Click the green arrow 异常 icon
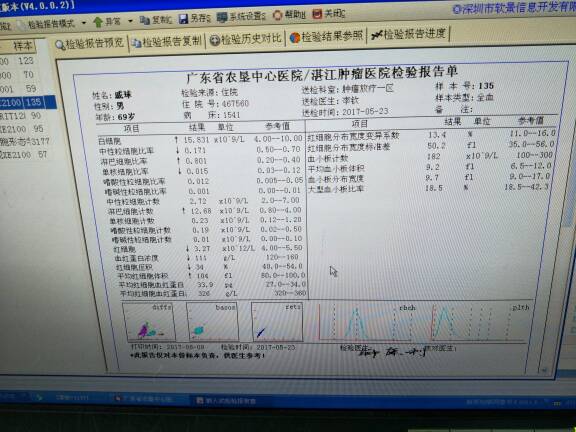The image size is (576, 432). 98,22
